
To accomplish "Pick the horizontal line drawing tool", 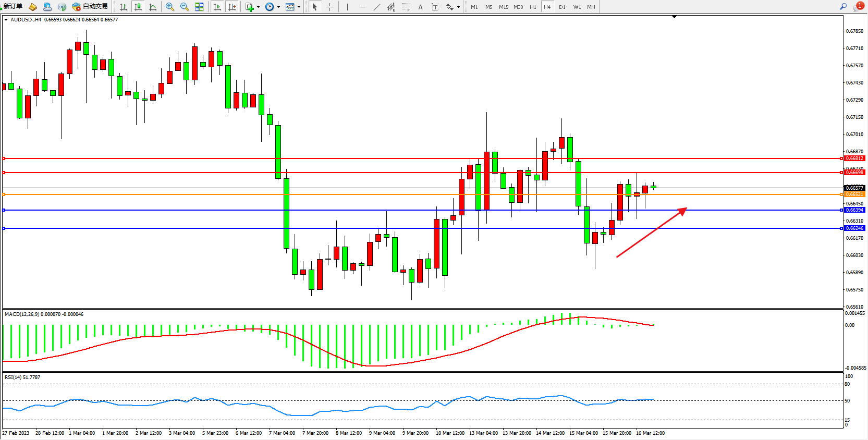I will 362,7.
